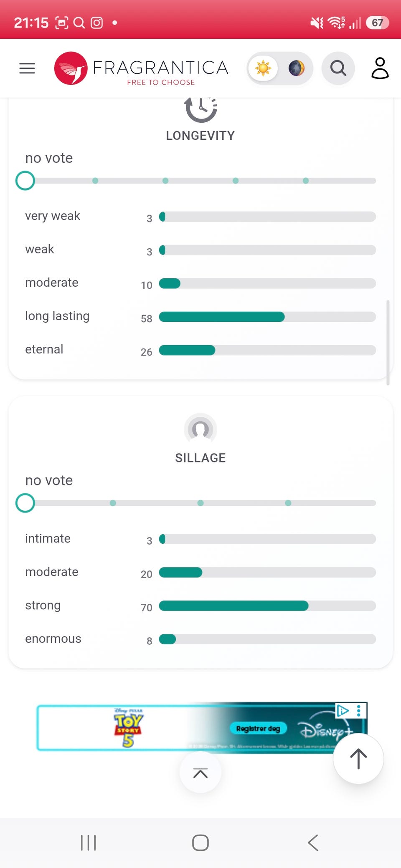Tap the long lasting vote bar
Image resolution: width=401 pixels, height=868 pixels.
[x=267, y=317]
